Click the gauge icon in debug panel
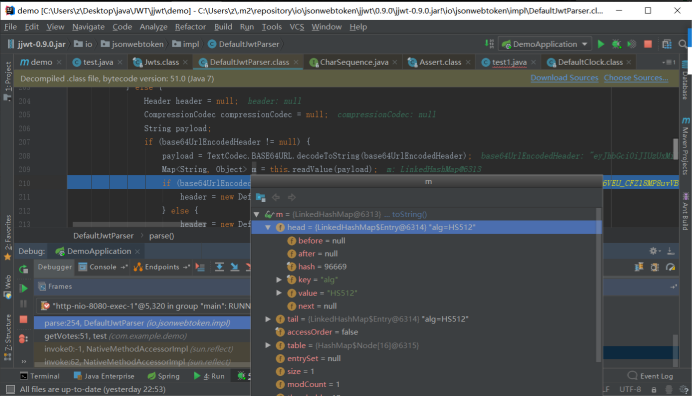The width and height of the screenshot is (692, 396). [670, 267]
